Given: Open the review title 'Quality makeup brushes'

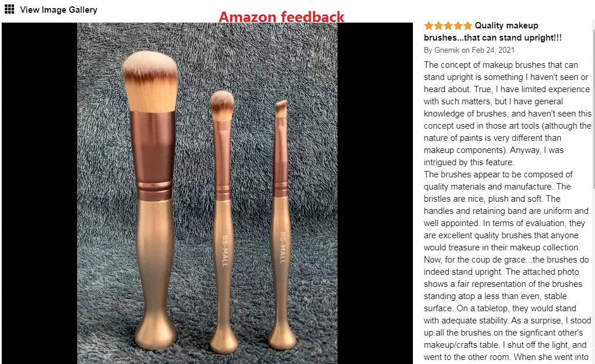Looking at the screenshot, I should coord(493,31).
